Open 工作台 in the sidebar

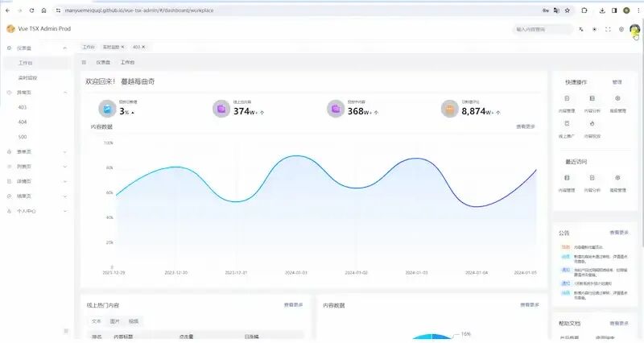tap(25, 63)
